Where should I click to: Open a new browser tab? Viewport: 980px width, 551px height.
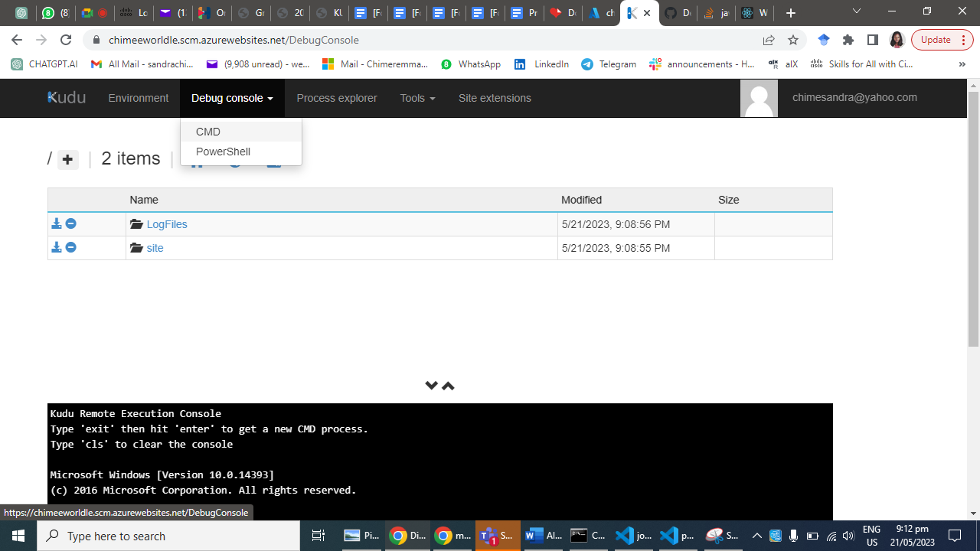click(791, 13)
